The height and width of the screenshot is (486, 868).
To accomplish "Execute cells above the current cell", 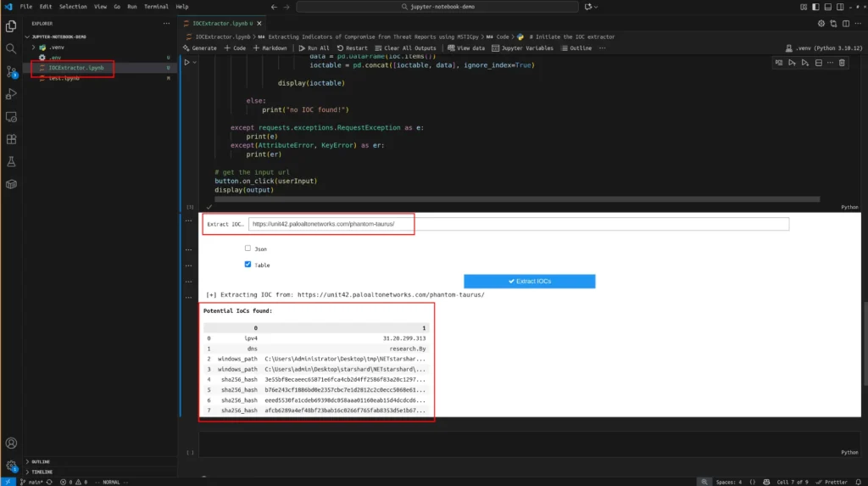I will coord(793,63).
